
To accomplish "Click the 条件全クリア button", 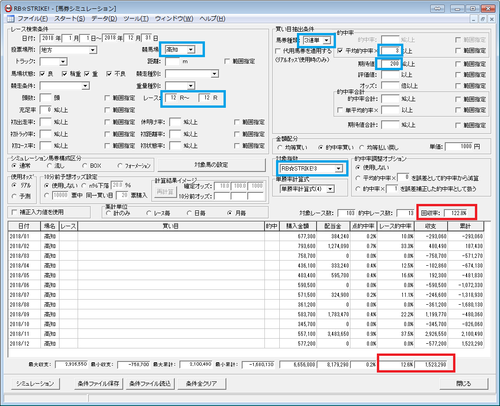I will [x=201, y=384].
